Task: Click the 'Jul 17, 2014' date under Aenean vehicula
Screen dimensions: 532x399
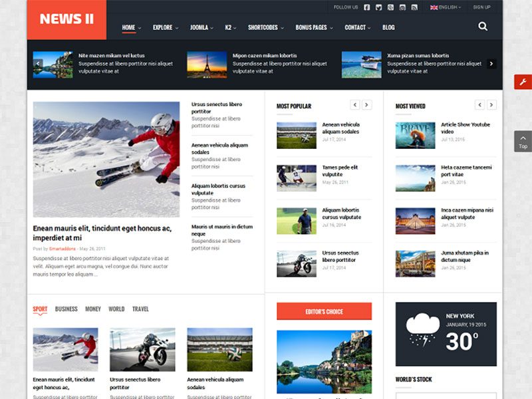Action: click(334, 140)
